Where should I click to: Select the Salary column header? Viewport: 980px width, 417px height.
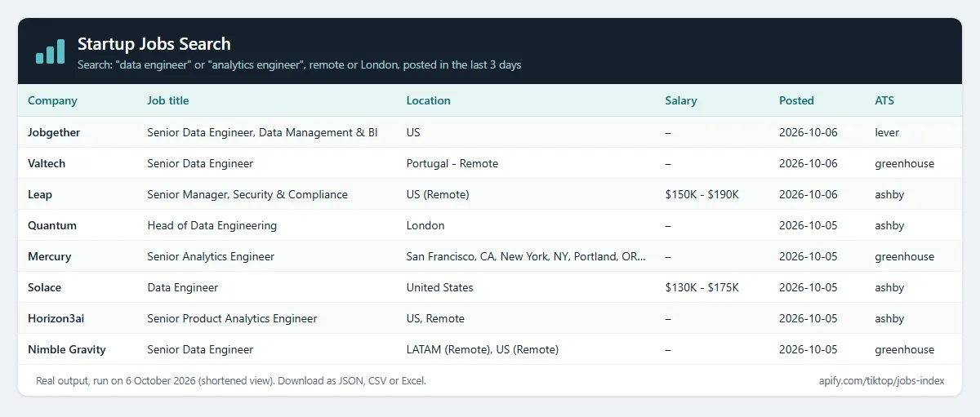pos(681,101)
